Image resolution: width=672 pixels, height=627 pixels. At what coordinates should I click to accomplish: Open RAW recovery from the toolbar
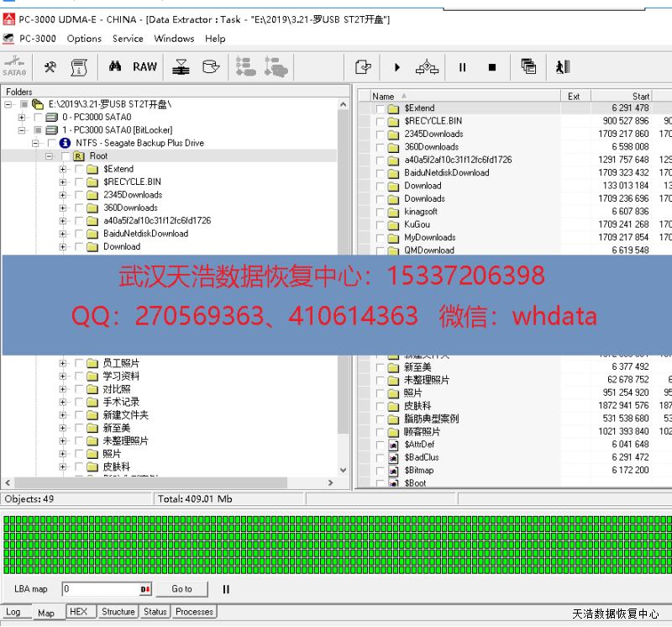pyautogui.click(x=144, y=67)
